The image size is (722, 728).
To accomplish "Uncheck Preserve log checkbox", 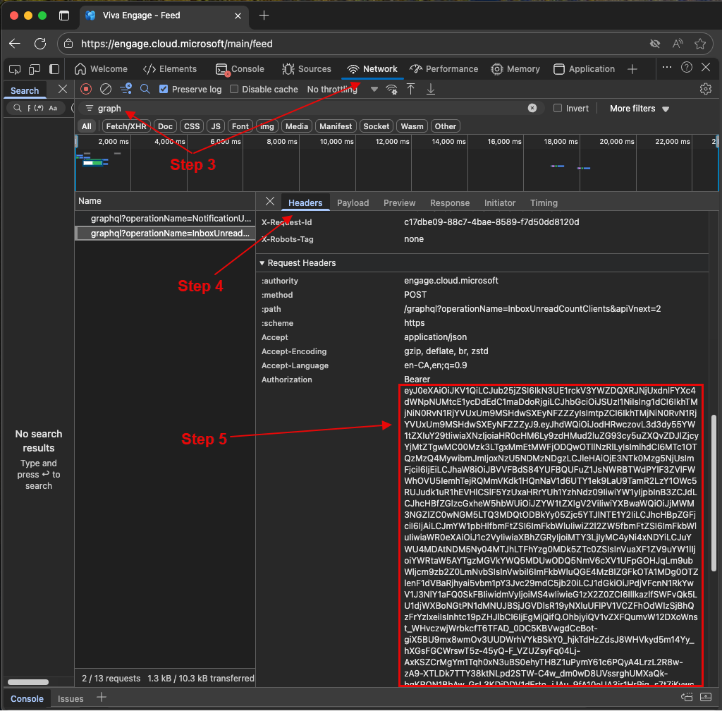I will coord(164,89).
